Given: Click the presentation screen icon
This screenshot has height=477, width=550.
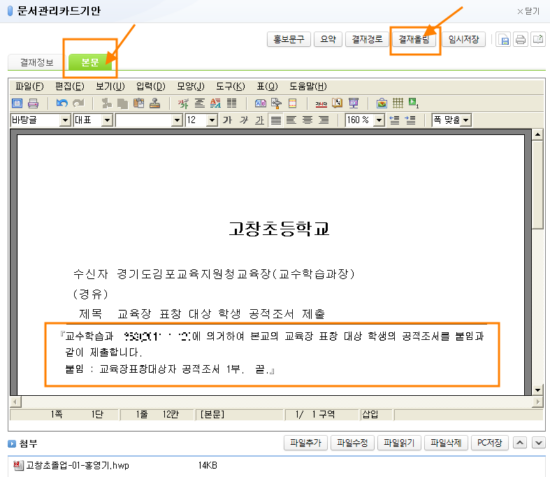Looking at the screenshot, I should coord(353,103).
